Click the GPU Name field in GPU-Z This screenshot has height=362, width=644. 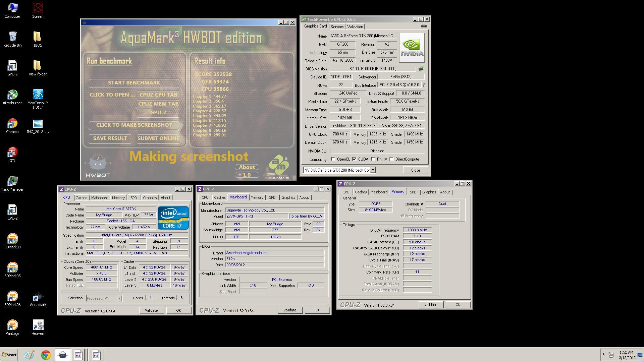[363, 36]
